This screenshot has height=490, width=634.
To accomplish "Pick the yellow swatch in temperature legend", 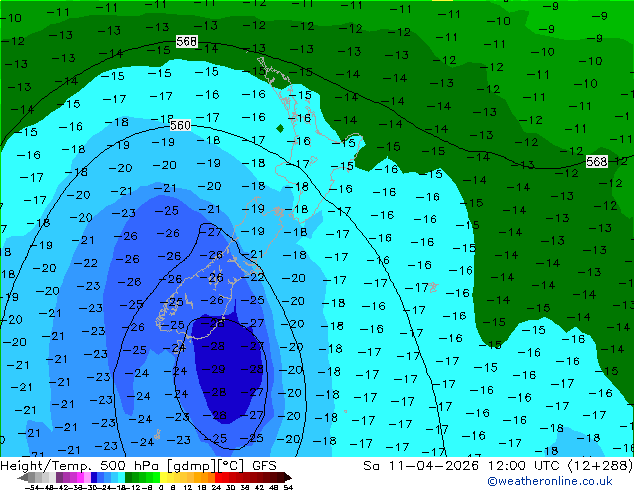I will point(163,477).
